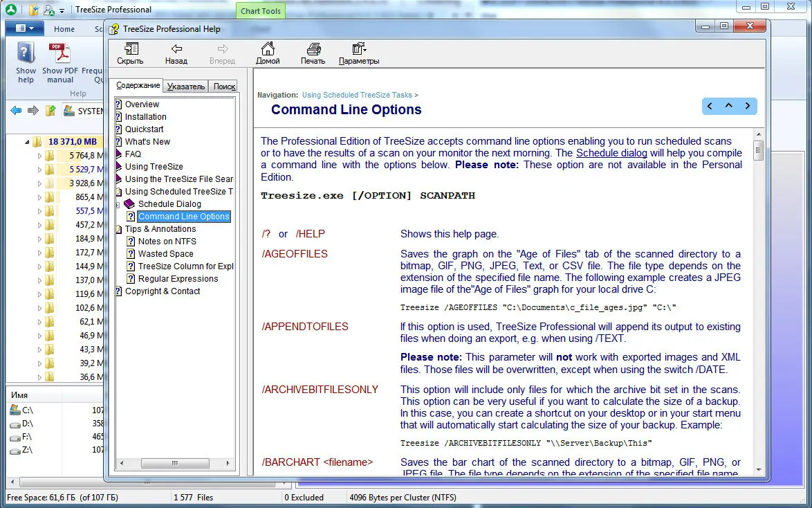Click grey forward arrow in TreeSize window
Image resolution: width=812 pixels, height=508 pixels.
(33, 111)
